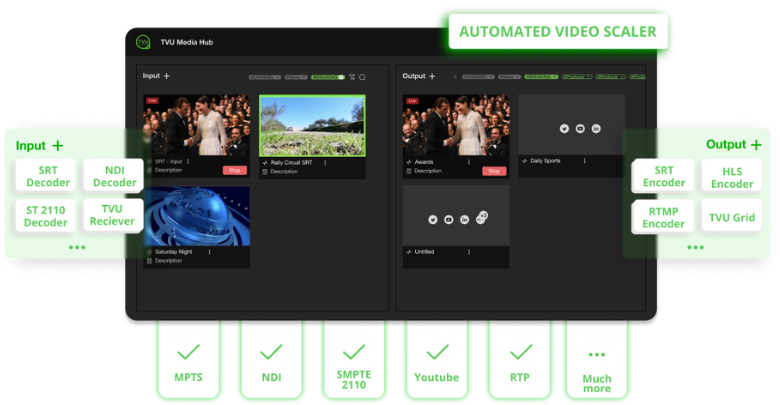
Task: Select the Rally Circuit SRT thumbnail
Action: (312, 125)
